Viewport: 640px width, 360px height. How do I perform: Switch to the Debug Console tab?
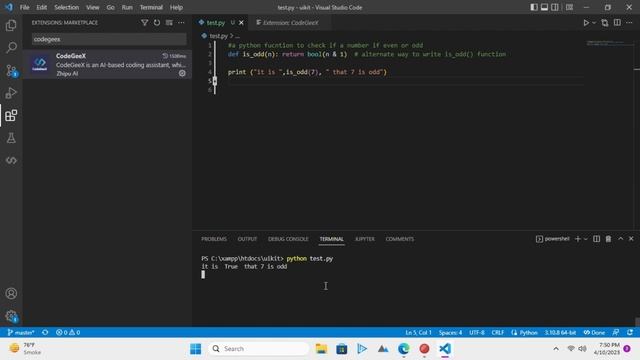point(288,239)
